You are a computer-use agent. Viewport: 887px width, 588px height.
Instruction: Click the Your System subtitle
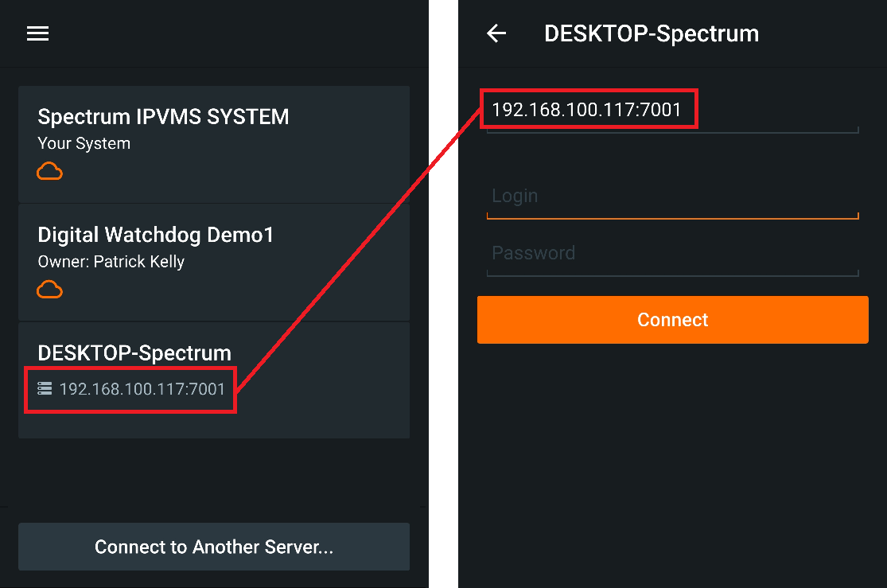[84, 144]
